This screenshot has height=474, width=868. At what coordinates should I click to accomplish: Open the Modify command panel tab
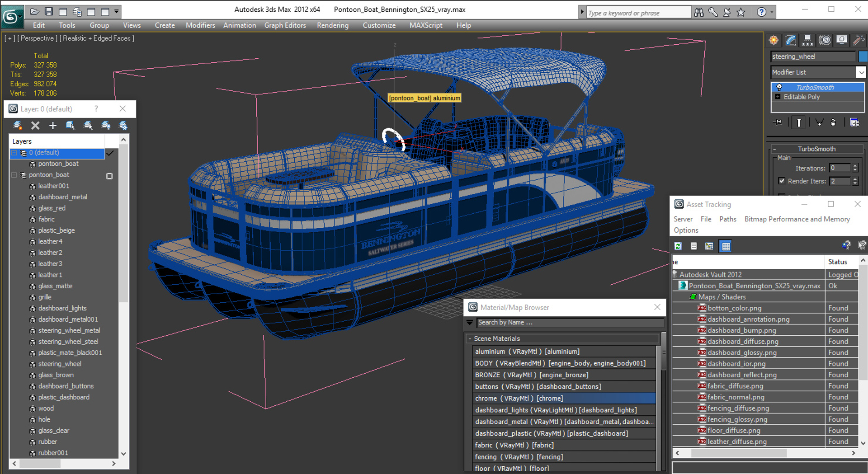point(791,40)
